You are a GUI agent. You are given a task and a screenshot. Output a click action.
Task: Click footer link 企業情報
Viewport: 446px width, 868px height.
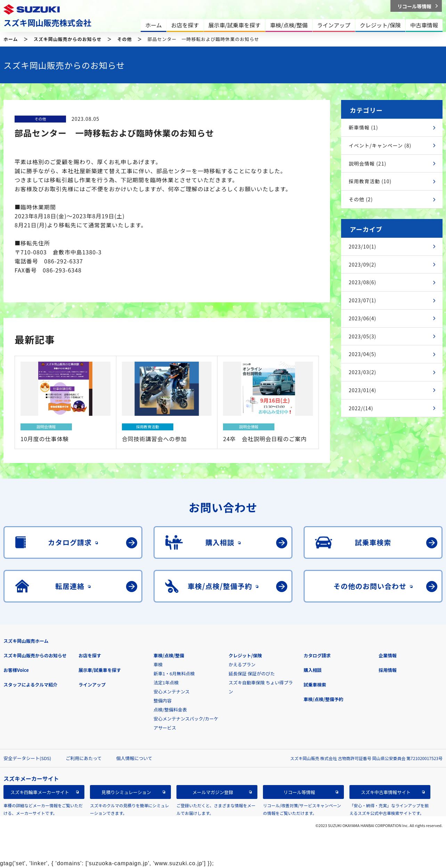[388, 656]
